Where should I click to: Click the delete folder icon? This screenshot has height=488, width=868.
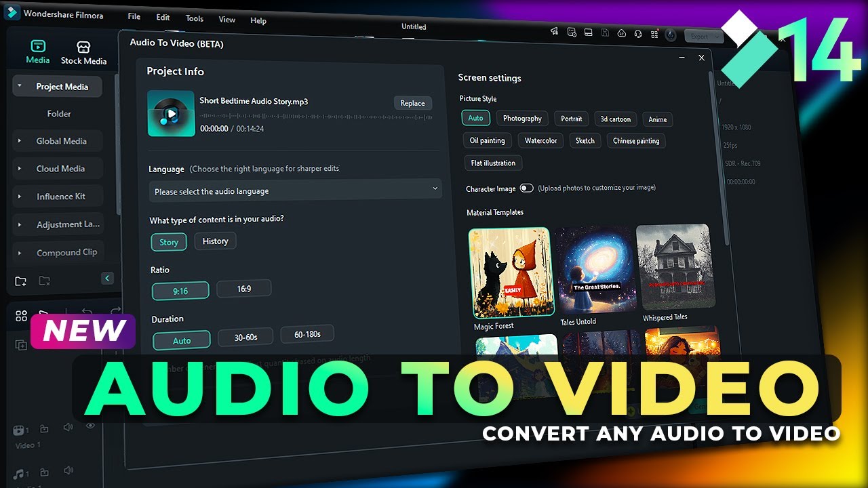pos(45,281)
